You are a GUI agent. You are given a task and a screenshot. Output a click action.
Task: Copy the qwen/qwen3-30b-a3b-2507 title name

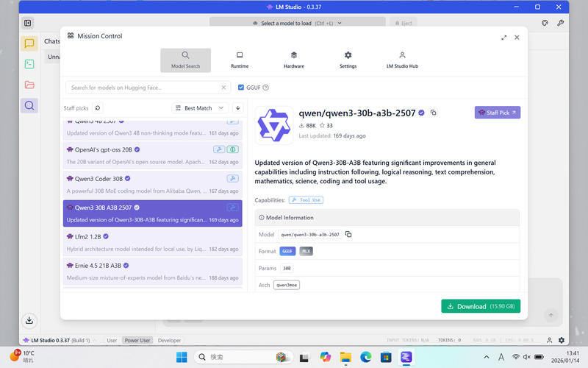point(433,113)
